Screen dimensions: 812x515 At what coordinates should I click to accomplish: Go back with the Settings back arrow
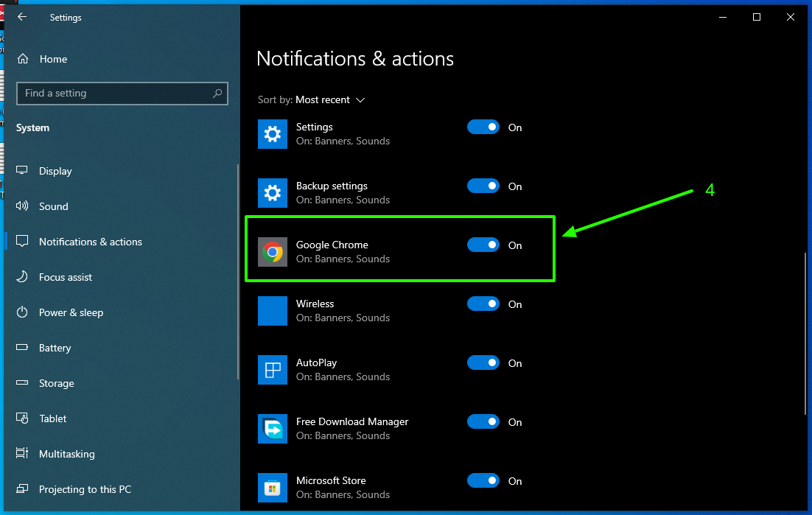(x=22, y=17)
